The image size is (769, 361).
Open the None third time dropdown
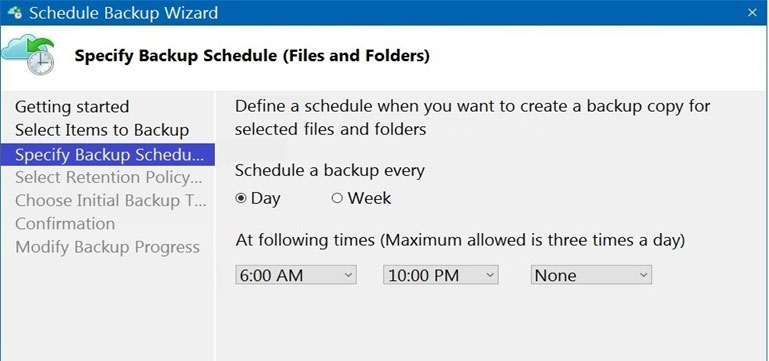(x=591, y=275)
